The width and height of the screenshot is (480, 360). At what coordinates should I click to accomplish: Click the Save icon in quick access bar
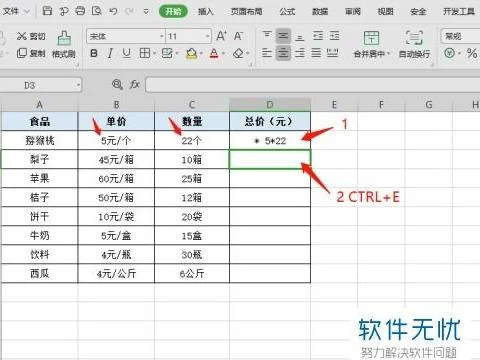[48, 11]
